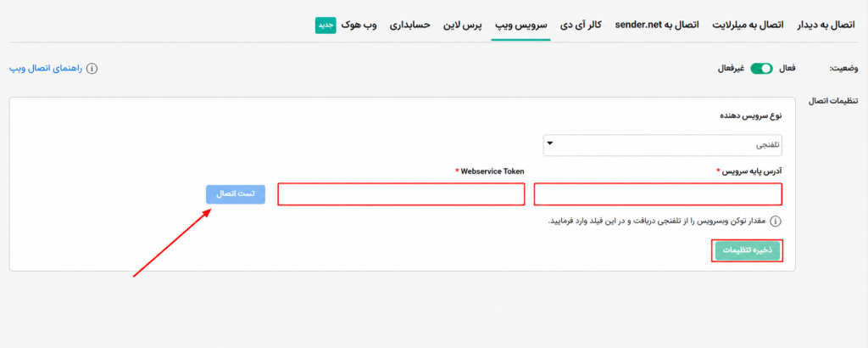
Task: Switch to the سرویس ویپ tab
Action: point(520,25)
